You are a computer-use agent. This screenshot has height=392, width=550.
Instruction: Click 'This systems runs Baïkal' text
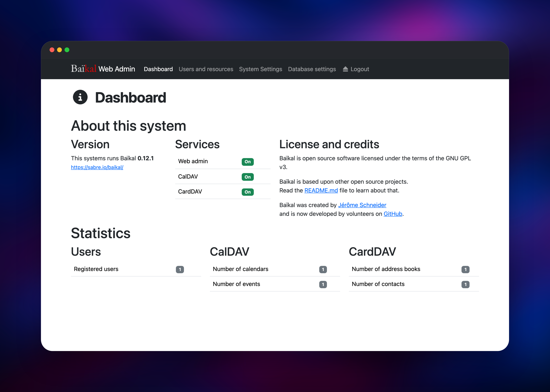pyautogui.click(x=104, y=158)
